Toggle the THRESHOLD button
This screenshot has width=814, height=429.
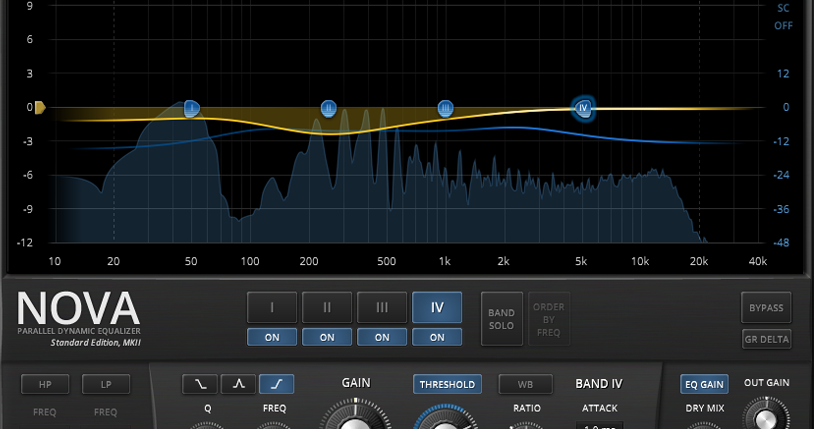(x=447, y=384)
